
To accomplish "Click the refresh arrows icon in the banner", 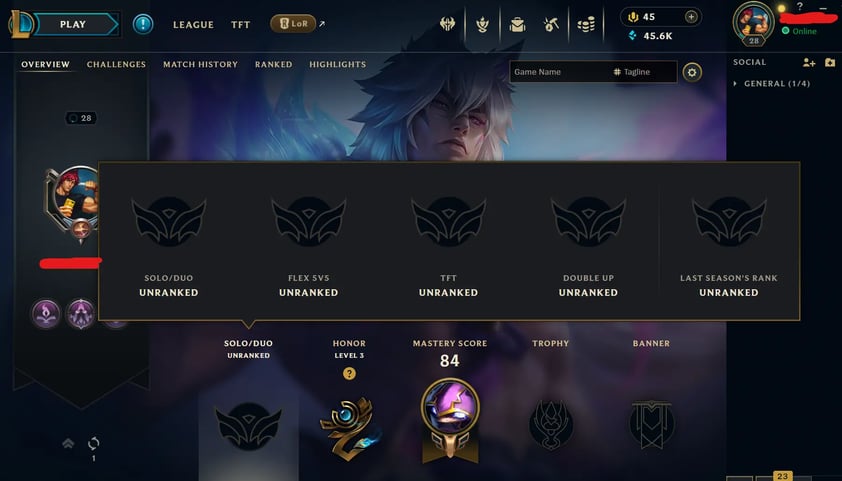I will (x=93, y=443).
